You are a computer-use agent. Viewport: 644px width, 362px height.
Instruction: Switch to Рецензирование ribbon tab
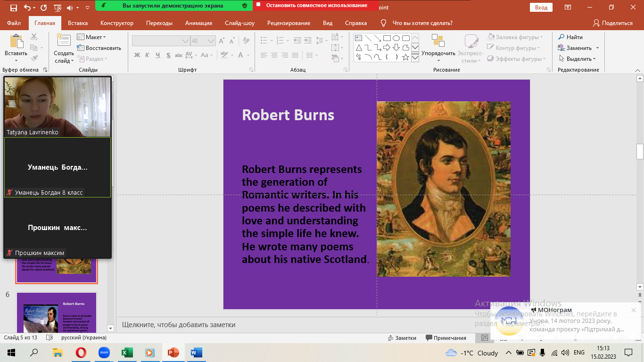click(289, 23)
